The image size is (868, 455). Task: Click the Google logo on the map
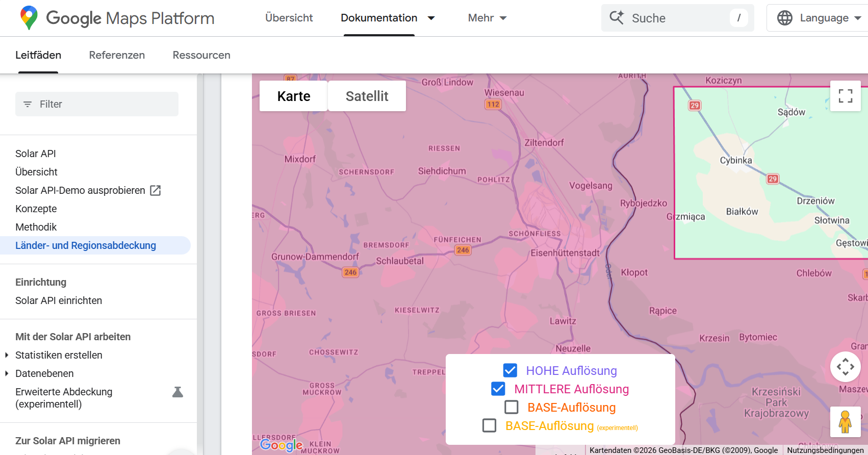click(x=281, y=445)
